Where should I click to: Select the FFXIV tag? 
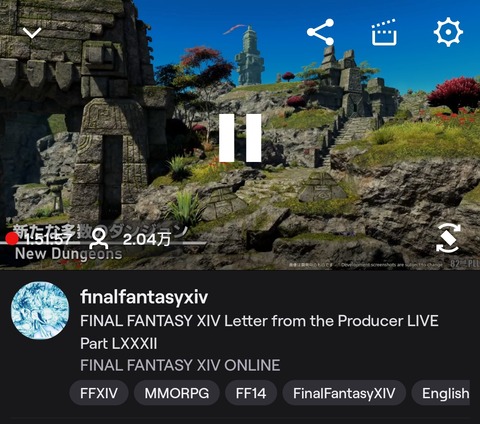point(99,393)
